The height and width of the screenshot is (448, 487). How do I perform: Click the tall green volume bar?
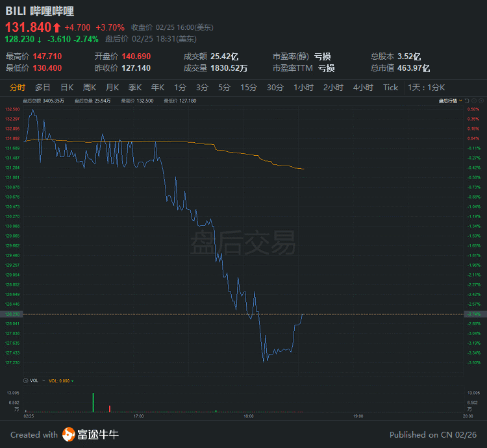[x=93, y=403]
